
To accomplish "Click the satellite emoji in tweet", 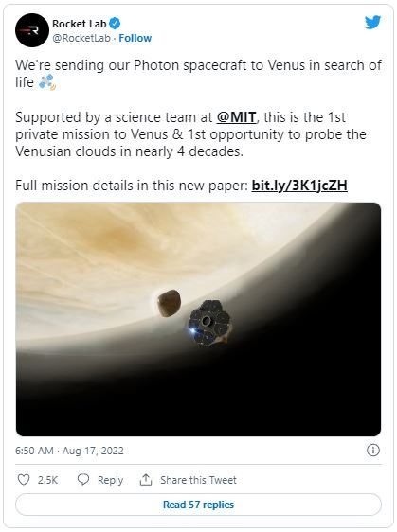I will [46, 82].
